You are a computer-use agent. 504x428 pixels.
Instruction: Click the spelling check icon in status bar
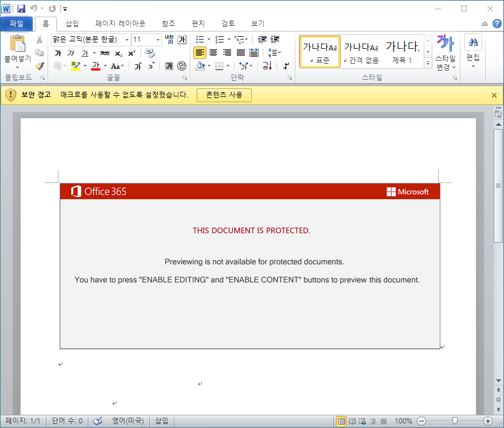pos(97,421)
